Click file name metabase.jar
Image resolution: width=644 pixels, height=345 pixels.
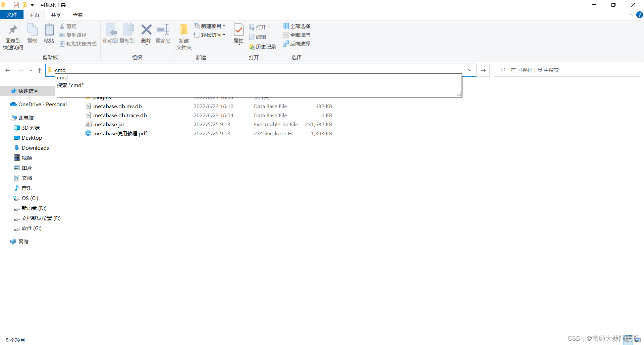[x=109, y=124]
